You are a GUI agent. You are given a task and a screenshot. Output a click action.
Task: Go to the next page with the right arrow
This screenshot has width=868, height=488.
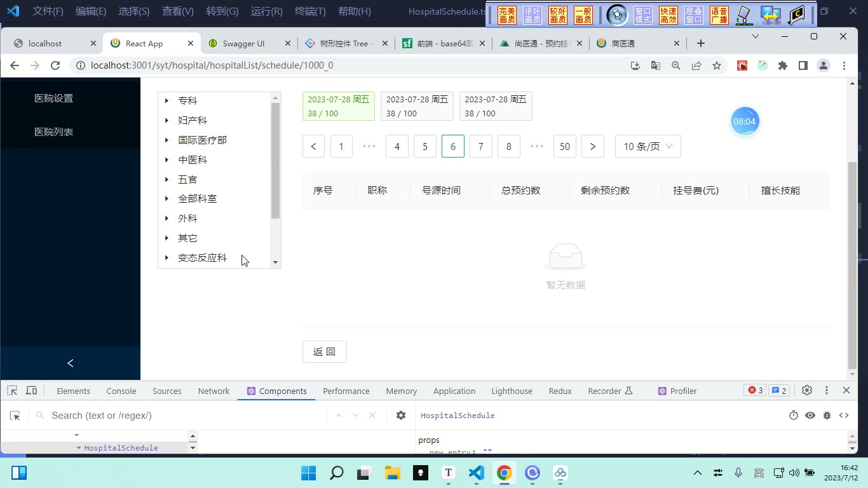coord(593,146)
